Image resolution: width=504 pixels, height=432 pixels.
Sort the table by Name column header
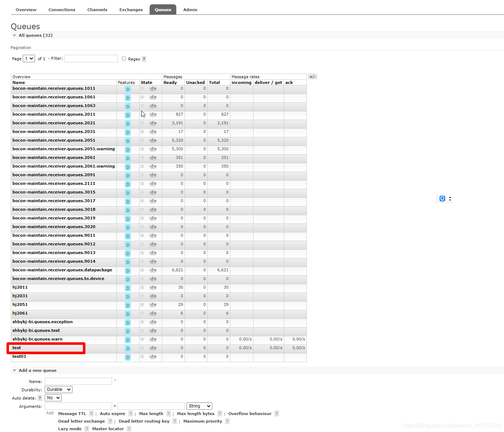click(x=19, y=83)
